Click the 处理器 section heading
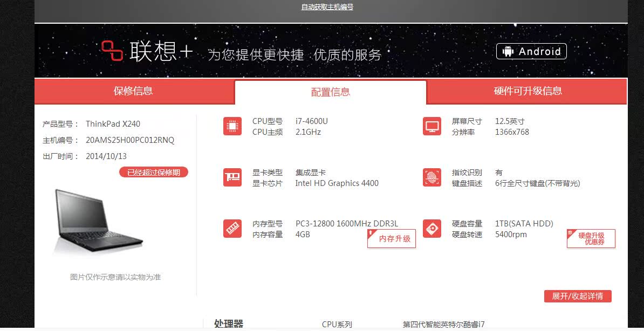644x331 pixels. 229,324
